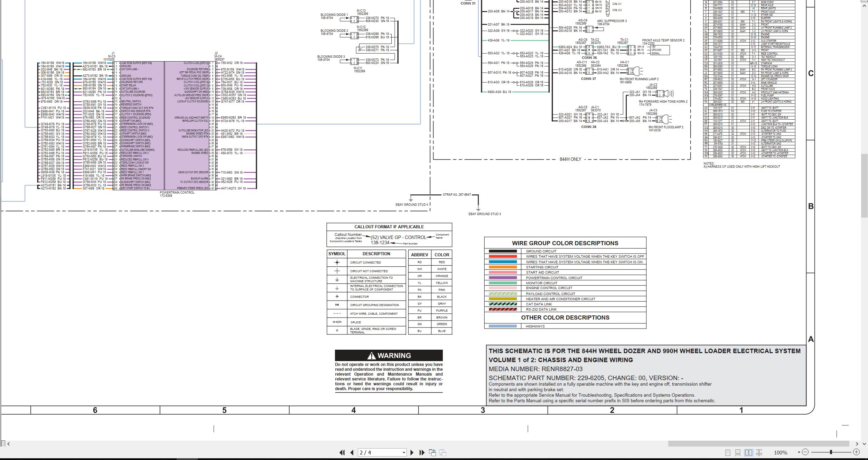Click the PURPLE color abbreviation row
Screen dimensions: 868x460
point(430,311)
